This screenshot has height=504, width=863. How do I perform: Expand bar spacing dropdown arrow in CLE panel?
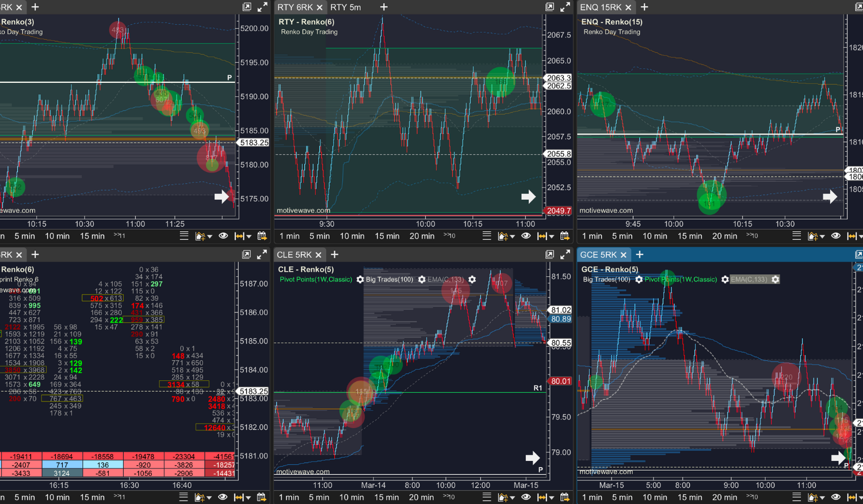pos(551,498)
